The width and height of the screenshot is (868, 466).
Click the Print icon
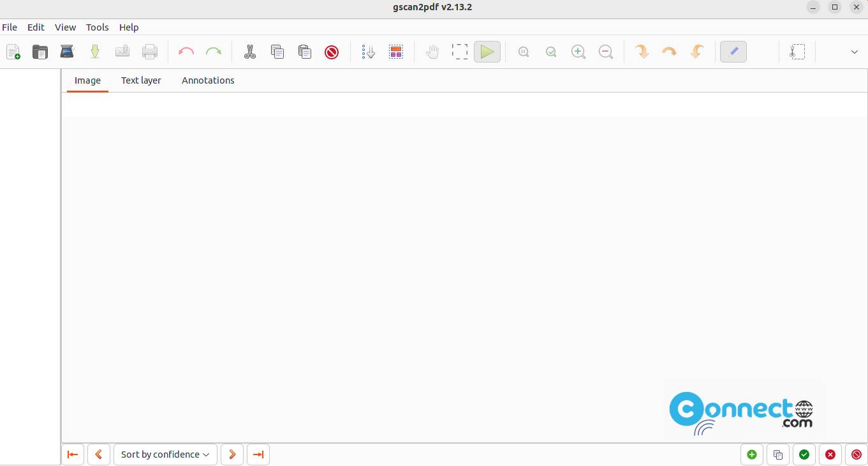[x=150, y=52]
